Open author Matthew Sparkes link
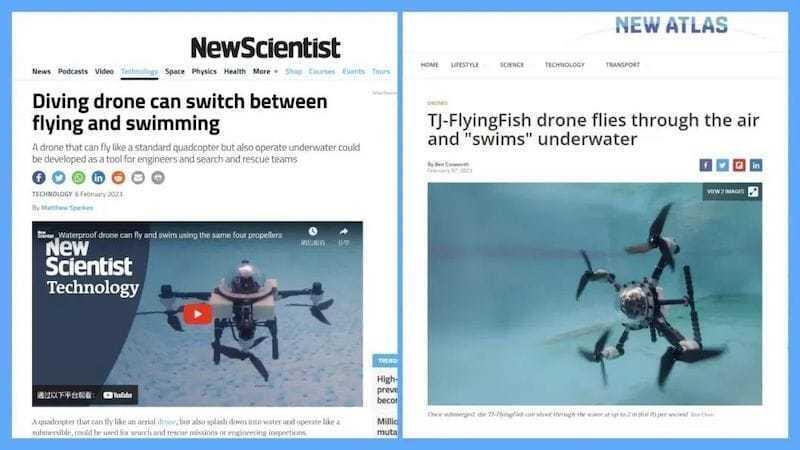The height and width of the screenshot is (450, 800). pos(67,208)
